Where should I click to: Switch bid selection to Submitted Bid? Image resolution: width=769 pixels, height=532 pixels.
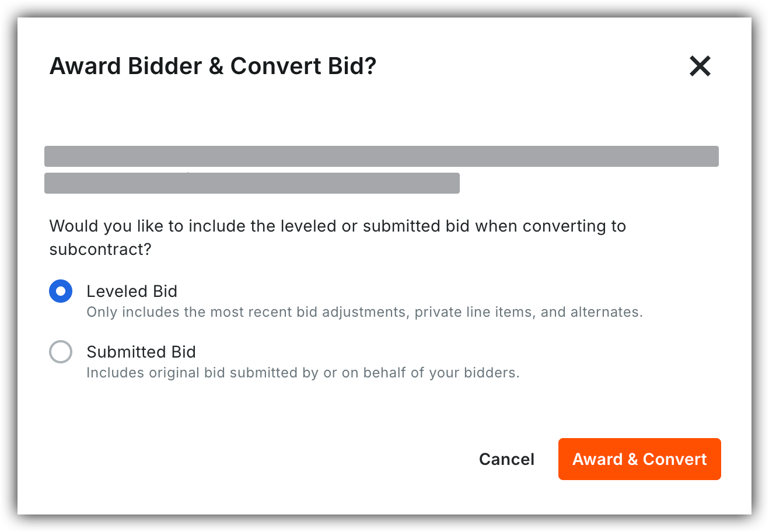[x=61, y=352]
